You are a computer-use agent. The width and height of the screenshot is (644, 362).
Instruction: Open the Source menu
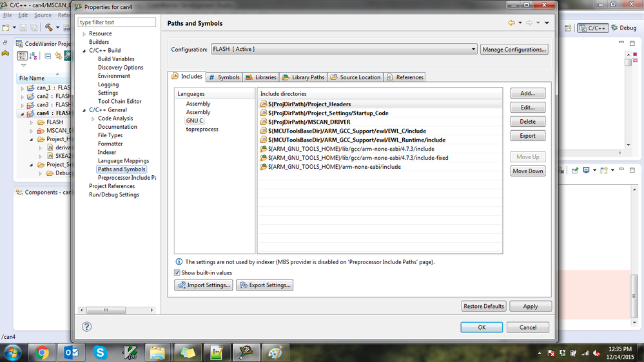tap(43, 15)
